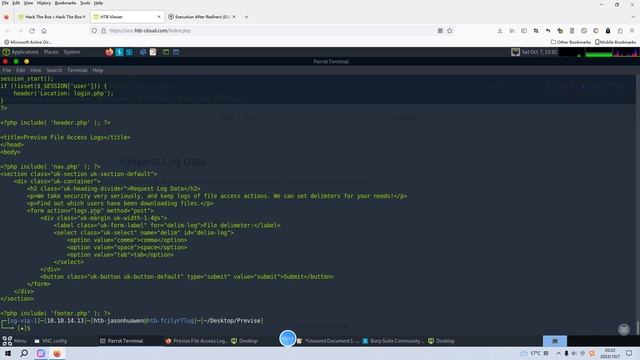Open the terminal launcher in Parrot panel
Image resolution: width=640 pixels, height=360 pixels.
coord(166,52)
